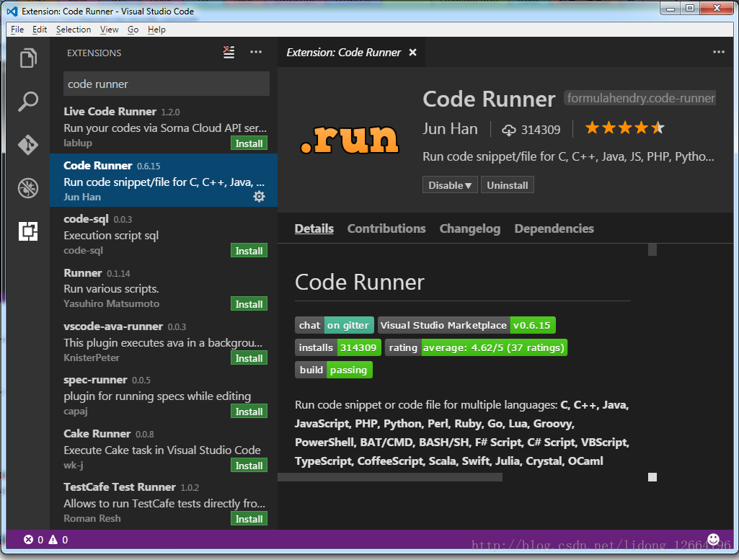
Task: Click the feedback smiley in status bar
Action: click(x=714, y=539)
